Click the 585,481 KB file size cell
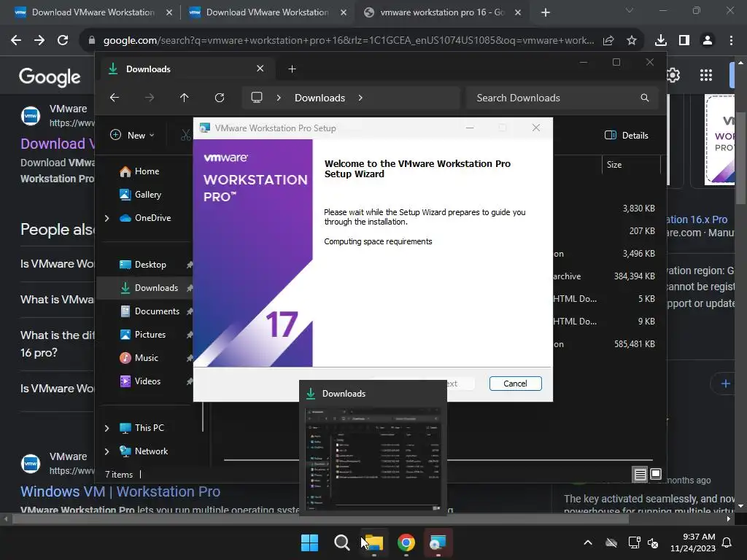The image size is (747, 560). click(x=634, y=344)
